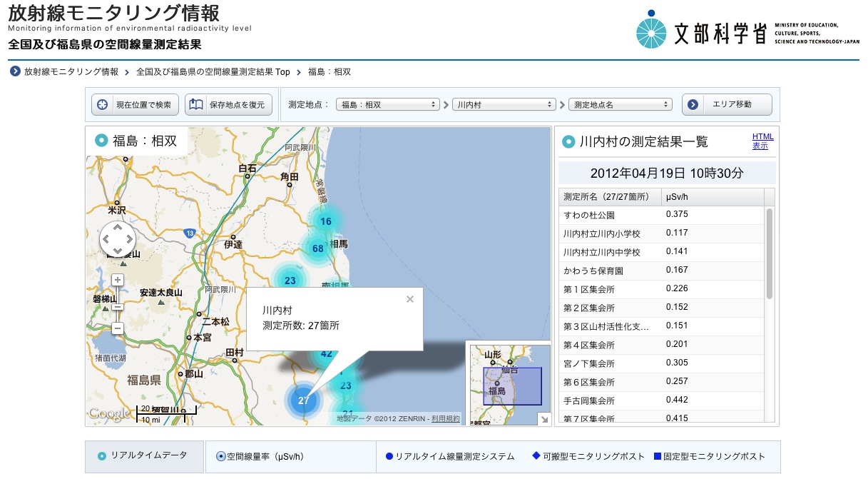Screen dimensions: 868x479
Task: Select the 空間線量率 (μSv/h) radio button
Action: (x=220, y=456)
